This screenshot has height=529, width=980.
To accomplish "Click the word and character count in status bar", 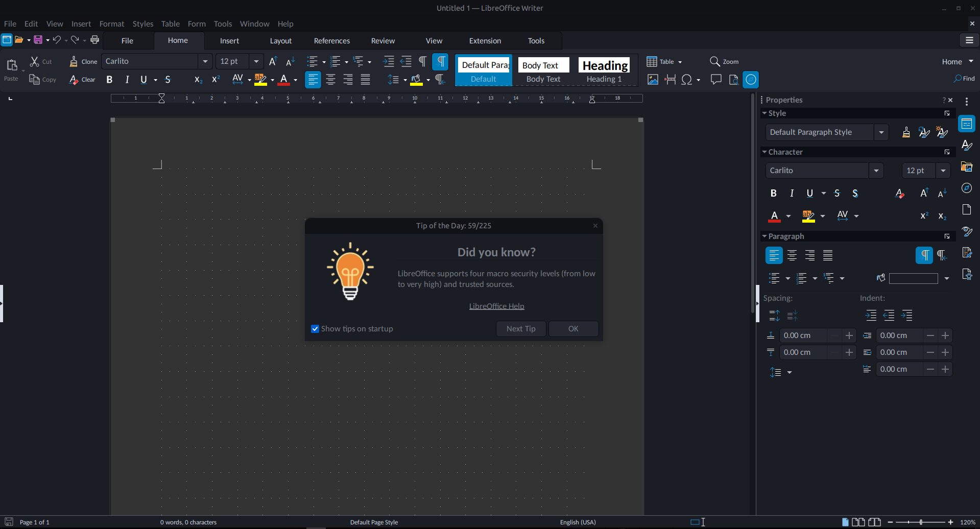I will (x=188, y=522).
